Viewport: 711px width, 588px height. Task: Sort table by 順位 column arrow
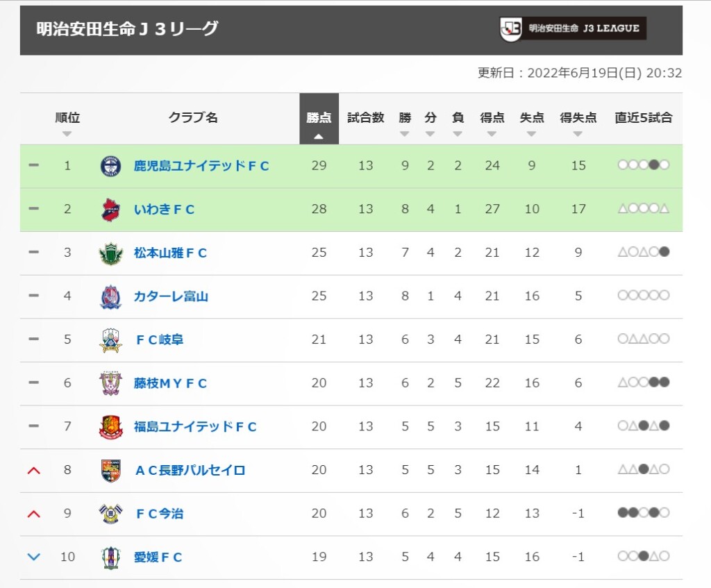click(x=67, y=133)
